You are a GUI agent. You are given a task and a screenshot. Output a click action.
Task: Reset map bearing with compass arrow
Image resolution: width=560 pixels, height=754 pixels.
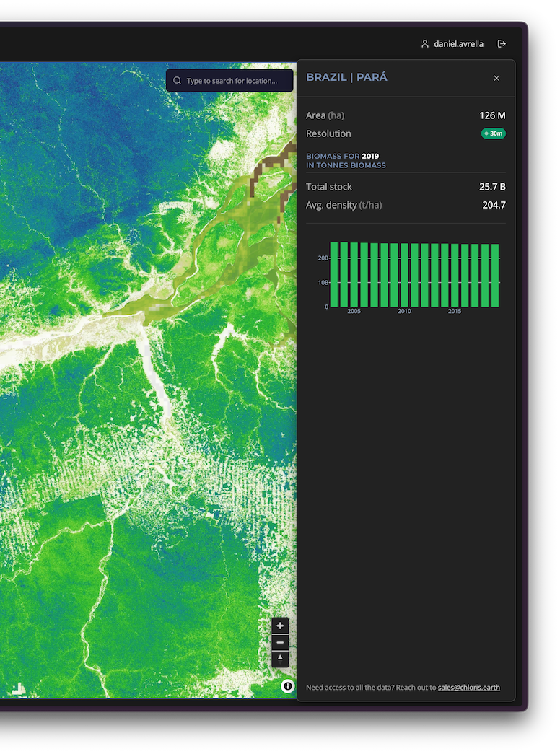pyautogui.click(x=280, y=659)
